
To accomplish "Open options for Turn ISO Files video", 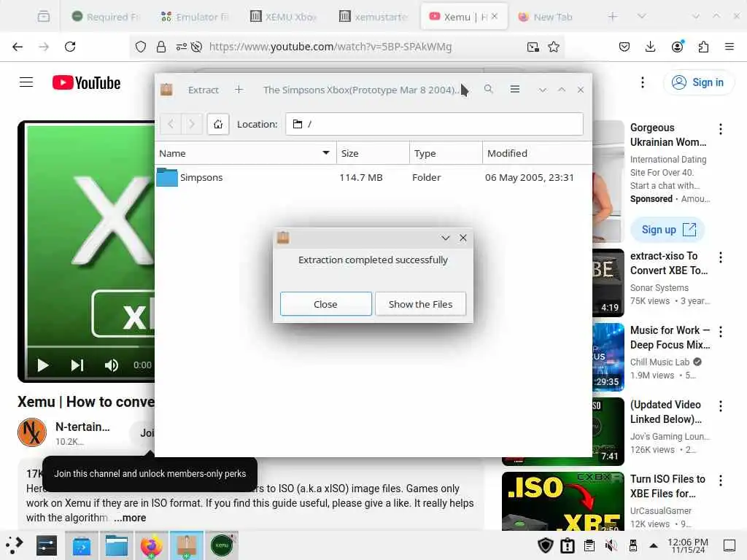I will click(720, 481).
